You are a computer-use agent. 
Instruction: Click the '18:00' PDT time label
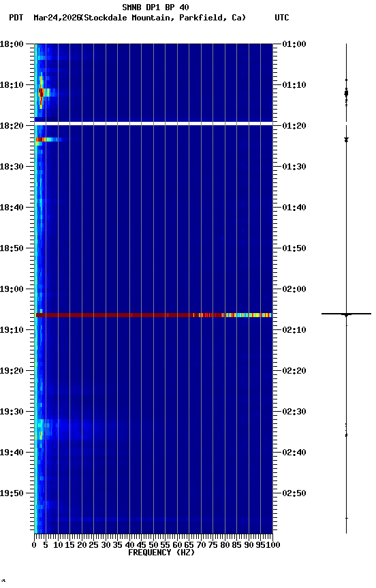coord(12,44)
